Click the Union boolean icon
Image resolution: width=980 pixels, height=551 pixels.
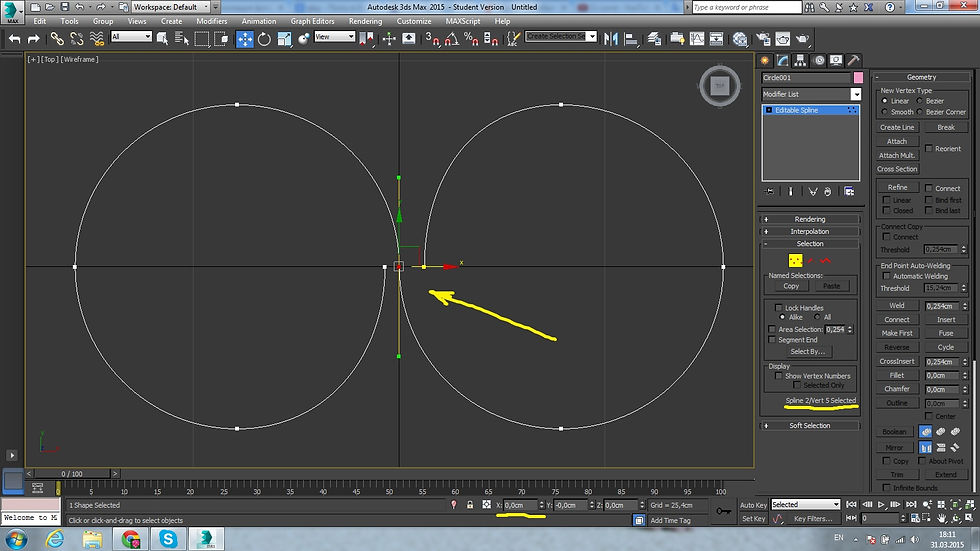pyautogui.click(x=926, y=432)
